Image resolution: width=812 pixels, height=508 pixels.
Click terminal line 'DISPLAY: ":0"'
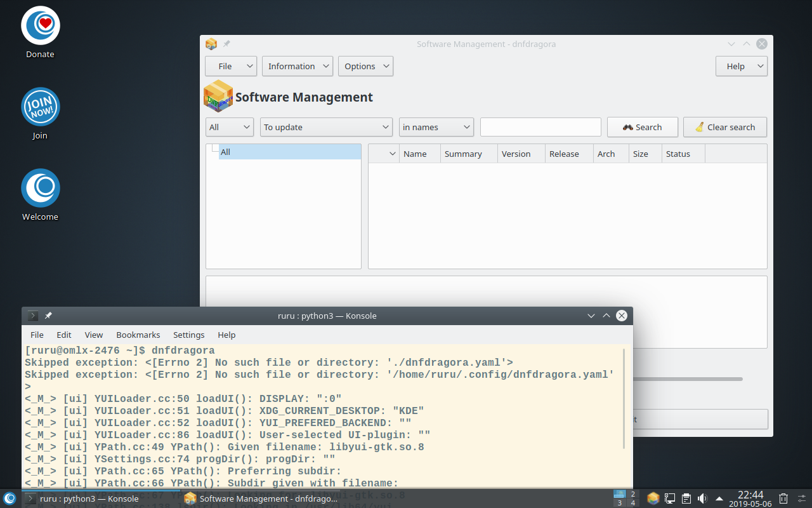(183, 399)
